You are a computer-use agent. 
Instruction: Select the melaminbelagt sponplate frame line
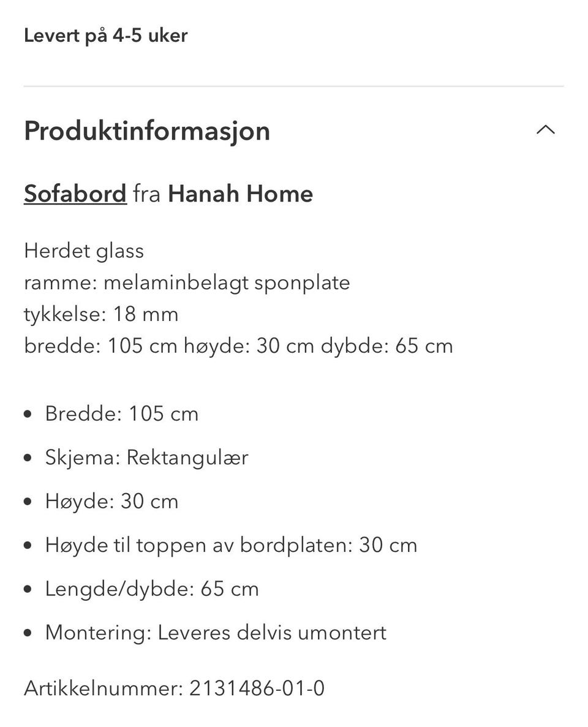click(187, 283)
